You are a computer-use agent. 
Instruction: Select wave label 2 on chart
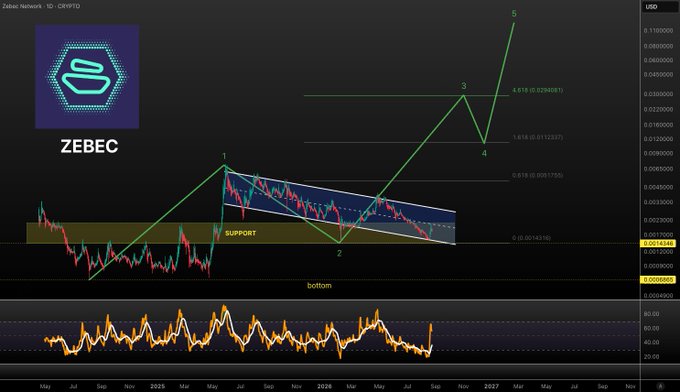(339, 253)
